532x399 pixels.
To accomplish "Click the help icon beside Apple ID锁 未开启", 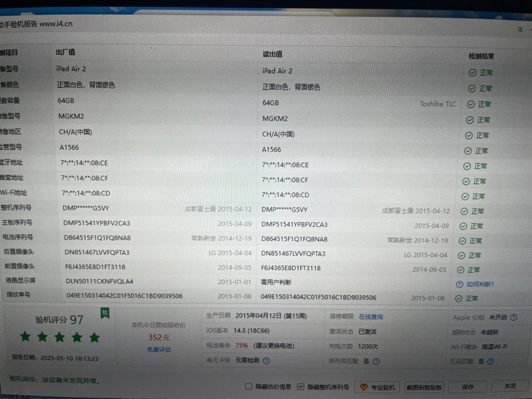I will pos(514,318).
